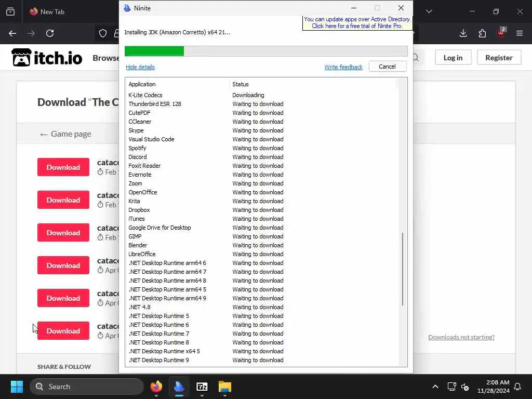The width and height of the screenshot is (532, 399).
Task: Click the lock icon in Firefox address bar
Action: pos(117,33)
